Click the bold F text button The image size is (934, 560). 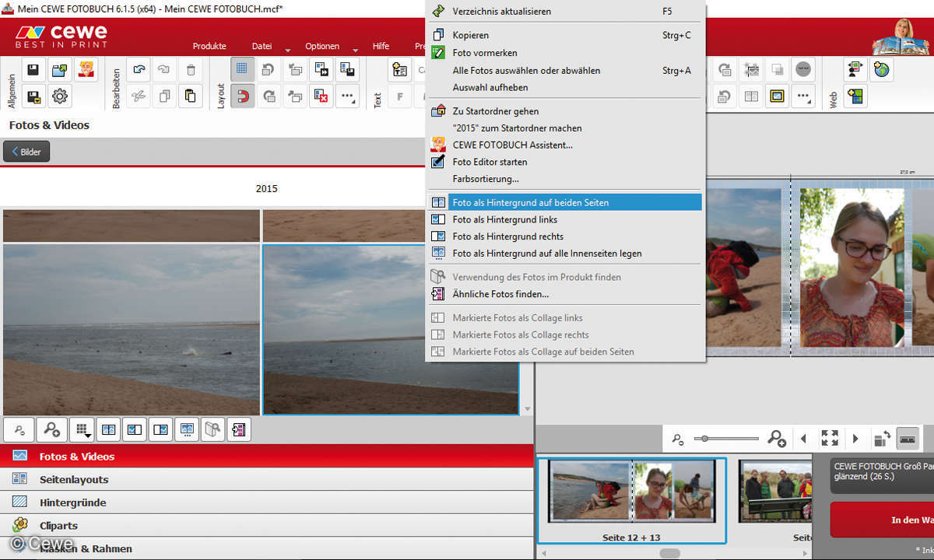click(400, 96)
